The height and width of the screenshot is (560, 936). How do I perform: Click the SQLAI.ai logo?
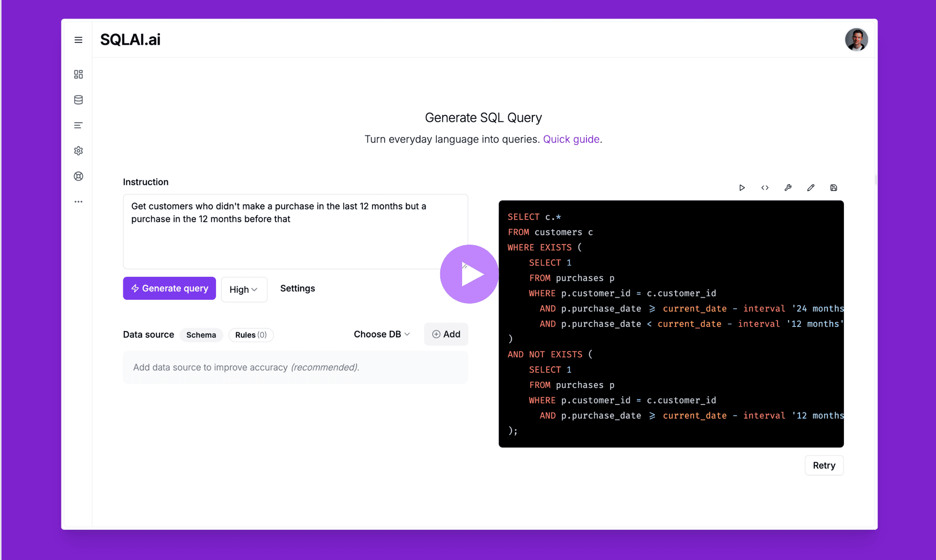pos(130,39)
